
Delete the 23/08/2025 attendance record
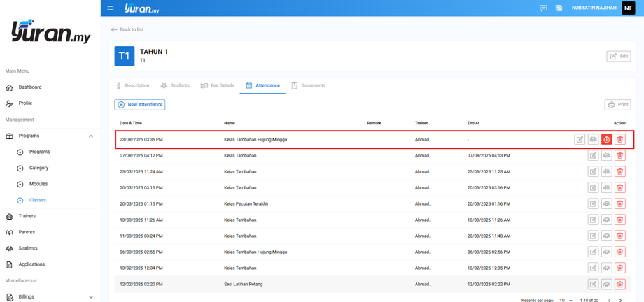(x=619, y=139)
